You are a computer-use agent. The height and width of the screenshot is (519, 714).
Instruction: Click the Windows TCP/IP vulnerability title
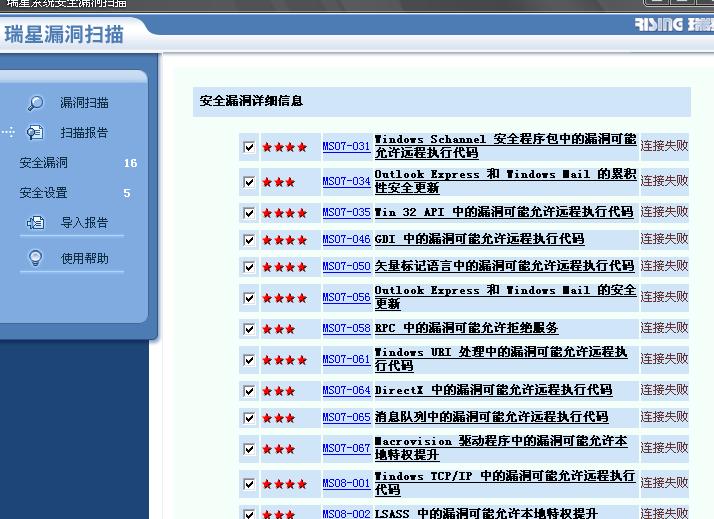pos(505,483)
